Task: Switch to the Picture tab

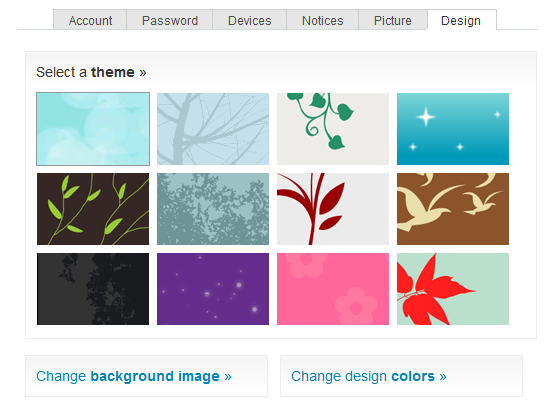Action: click(x=393, y=20)
